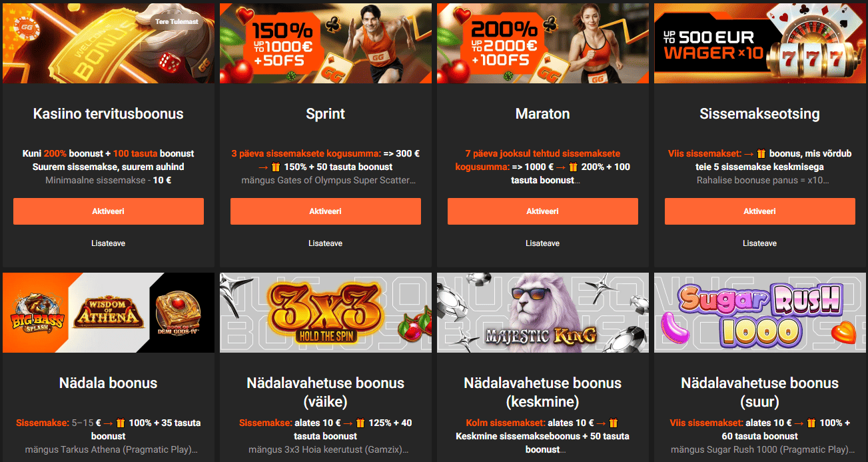Open Lisateave for Kasiino tervitusboonus
The width and height of the screenshot is (868, 462).
[x=109, y=243]
